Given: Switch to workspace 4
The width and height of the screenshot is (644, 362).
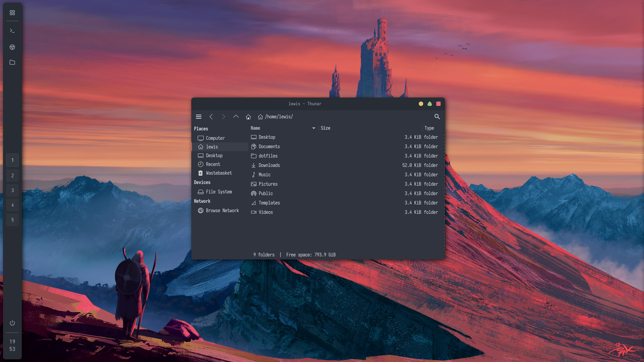Looking at the screenshot, I should coord(12,205).
